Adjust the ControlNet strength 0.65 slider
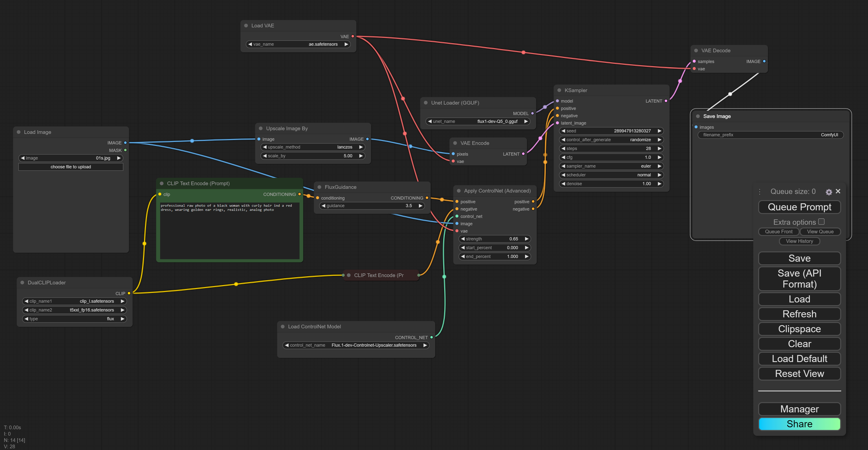 (x=494, y=239)
